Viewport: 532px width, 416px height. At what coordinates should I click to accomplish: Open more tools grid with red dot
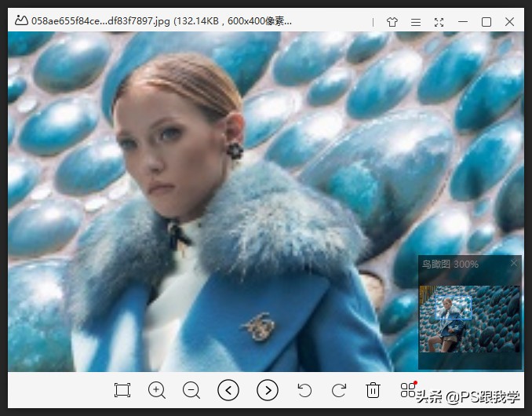tap(408, 389)
